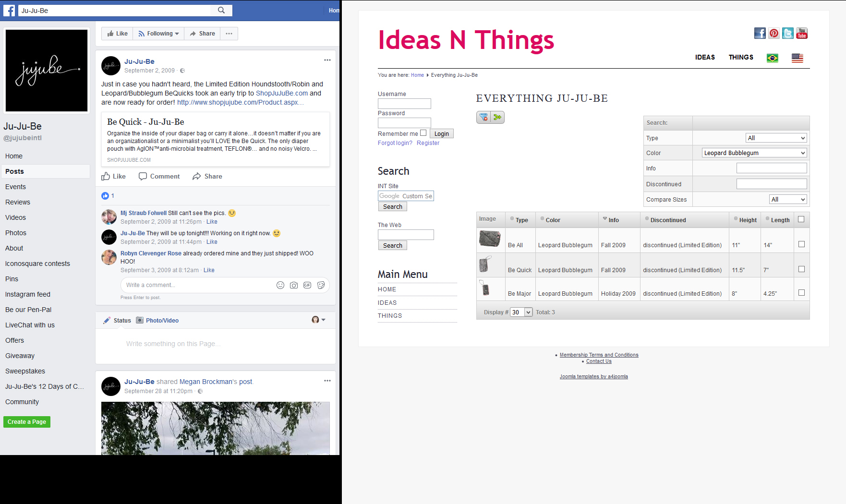
Task: Toggle the select-all checkbox in table header
Action: coord(801,219)
